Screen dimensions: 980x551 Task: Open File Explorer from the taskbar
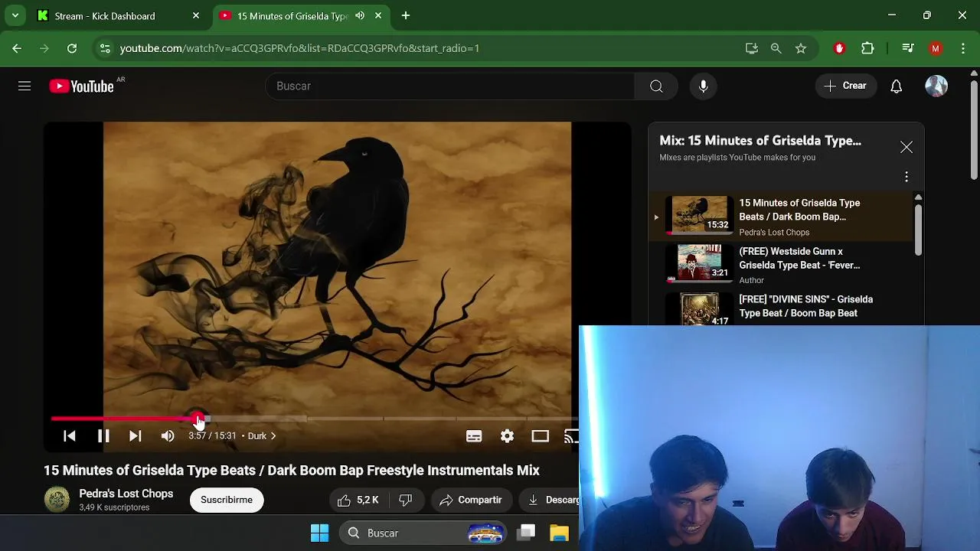pyautogui.click(x=559, y=533)
